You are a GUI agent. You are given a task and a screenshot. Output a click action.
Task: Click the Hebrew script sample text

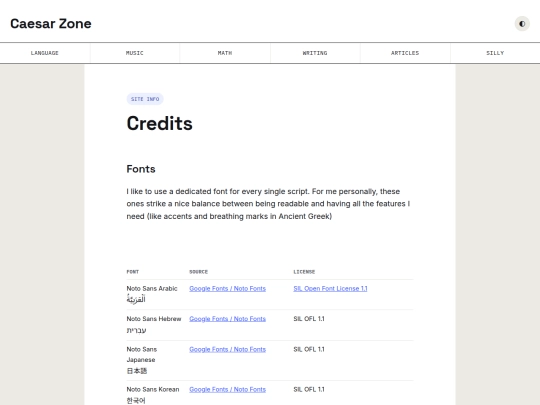coord(136,330)
